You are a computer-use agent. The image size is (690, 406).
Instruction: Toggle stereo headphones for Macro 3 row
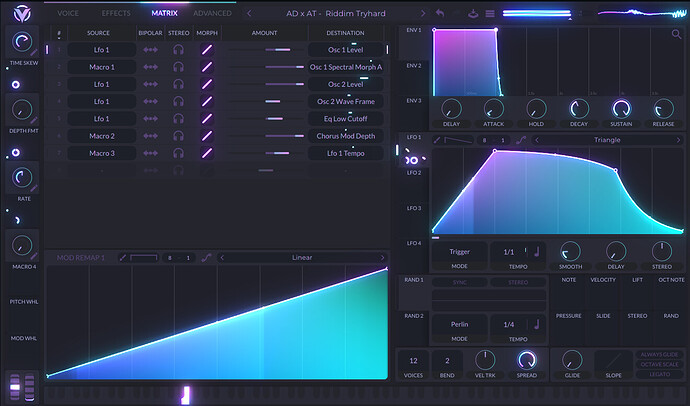coord(178,153)
